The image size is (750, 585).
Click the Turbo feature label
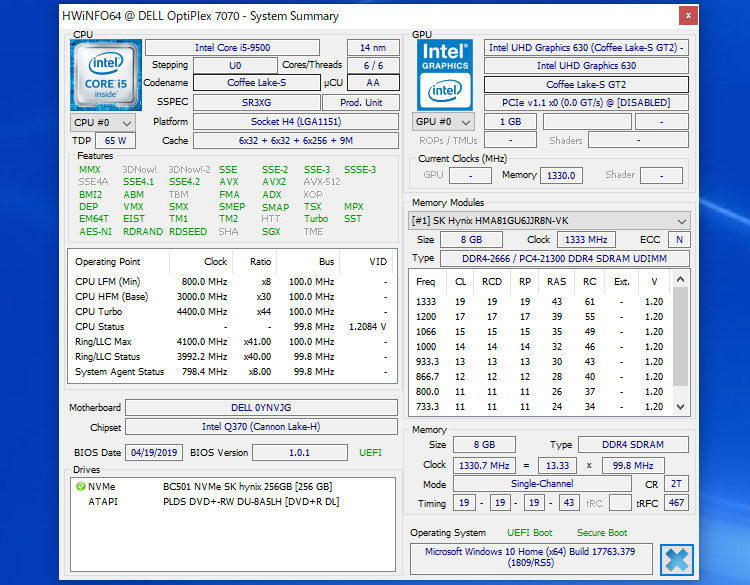click(316, 219)
